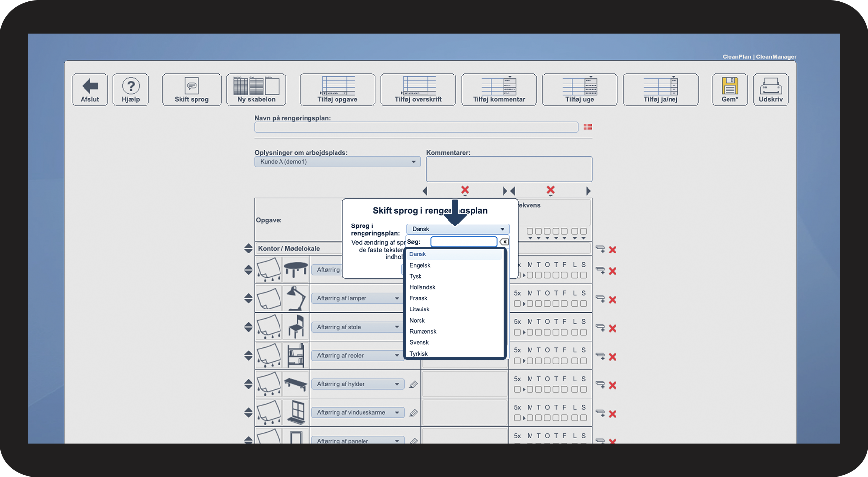Click the bookshelf picture in the reoler row

pos(296,356)
